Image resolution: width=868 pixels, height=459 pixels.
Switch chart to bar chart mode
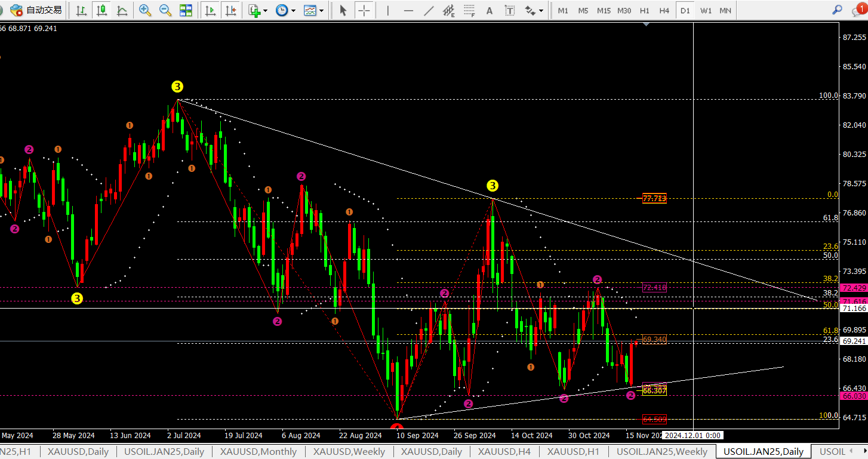(82, 10)
